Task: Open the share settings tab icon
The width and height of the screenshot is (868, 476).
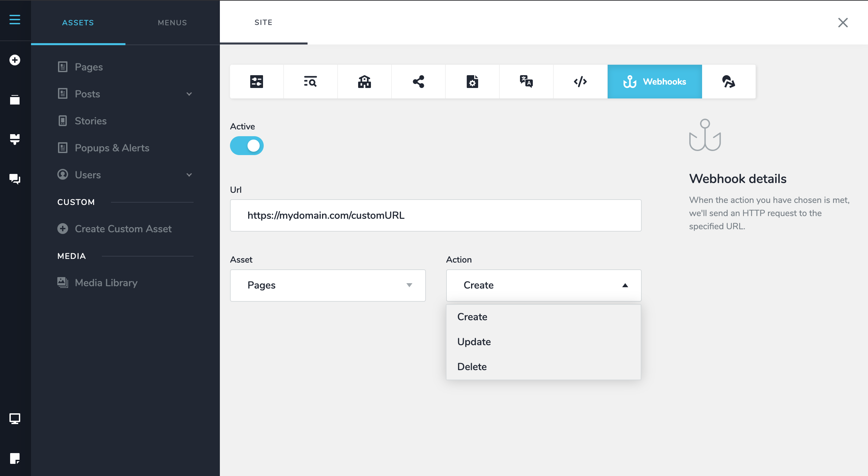Action: click(418, 82)
